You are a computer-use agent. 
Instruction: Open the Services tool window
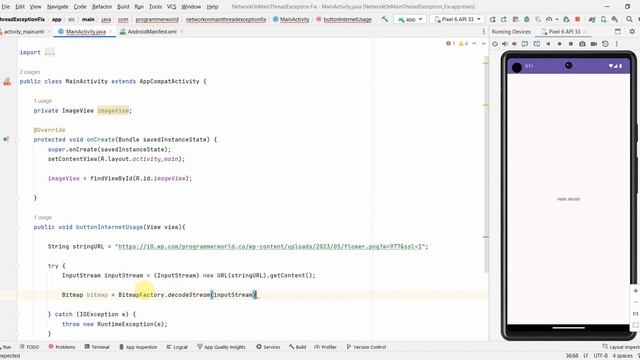pyautogui.click(x=268, y=347)
